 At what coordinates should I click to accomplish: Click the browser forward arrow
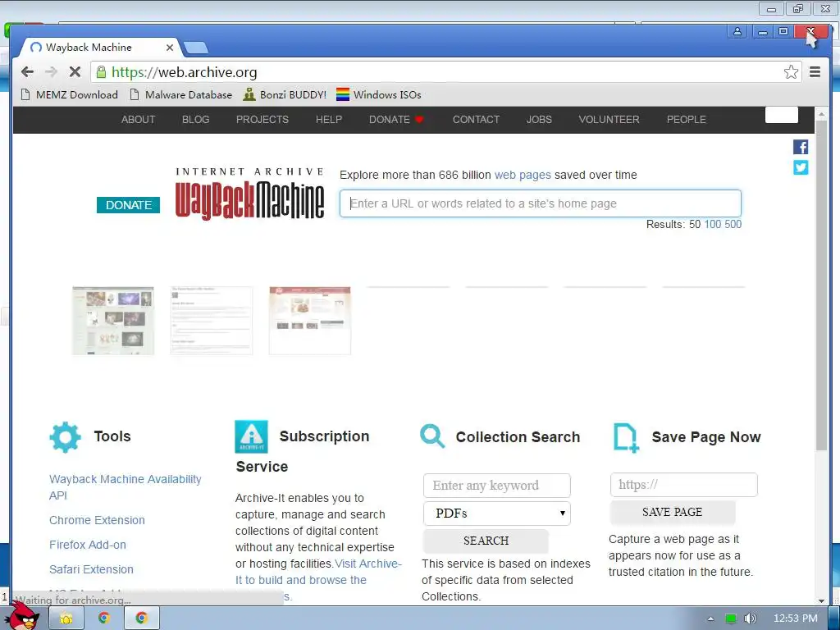click(x=51, y=72)
